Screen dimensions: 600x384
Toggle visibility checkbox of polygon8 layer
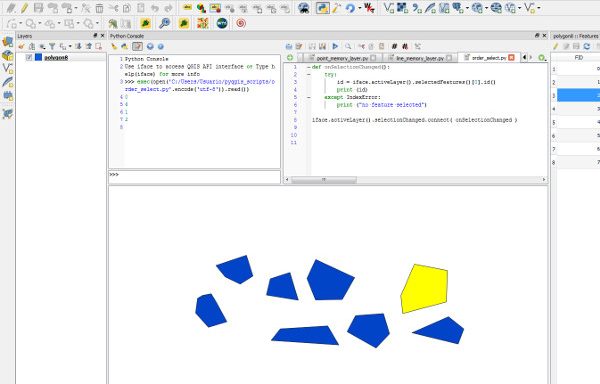[x=29, y=57]
